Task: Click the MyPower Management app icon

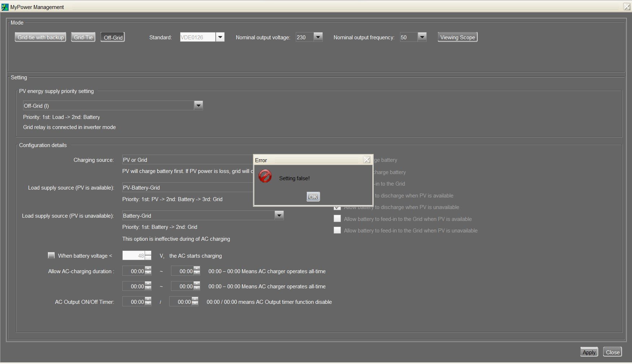Action: [5, 7]
